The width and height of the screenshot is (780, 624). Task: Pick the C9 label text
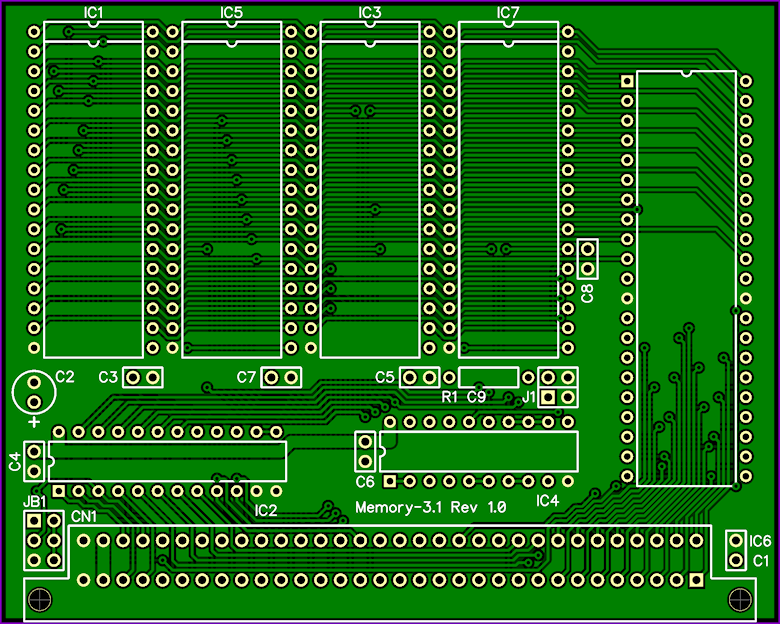point(477,397)
